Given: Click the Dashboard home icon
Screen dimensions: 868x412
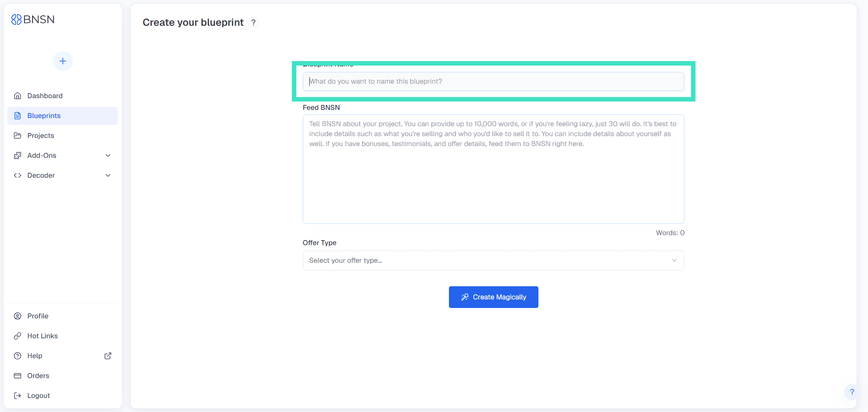Looking at the screenshot, I should click(x=18, y=96).
